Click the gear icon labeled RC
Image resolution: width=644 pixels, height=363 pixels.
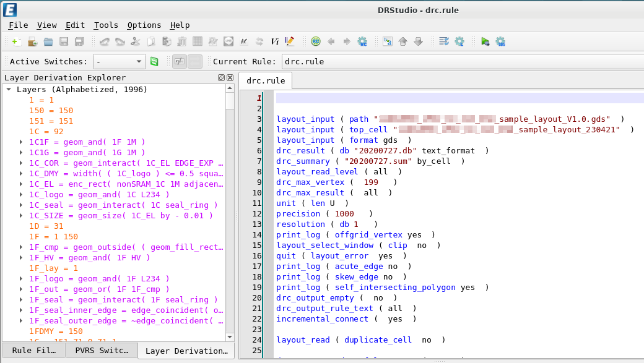(362, 41)
